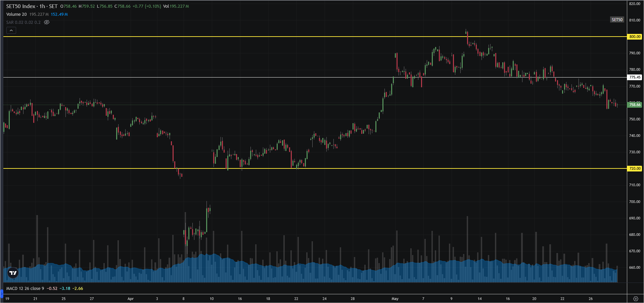Click the MACD signal value -2.66
This screenshot has height=303, width=644.
pyautogui.click(x=78, y=289)
